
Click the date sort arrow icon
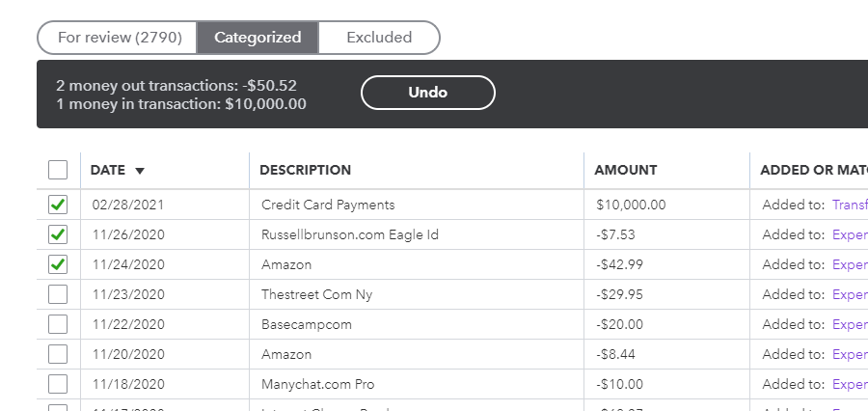[x=140, y=171]
